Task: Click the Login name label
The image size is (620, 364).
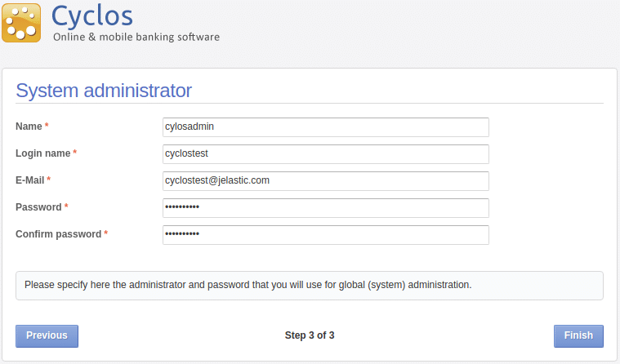Action: point(42,153)
